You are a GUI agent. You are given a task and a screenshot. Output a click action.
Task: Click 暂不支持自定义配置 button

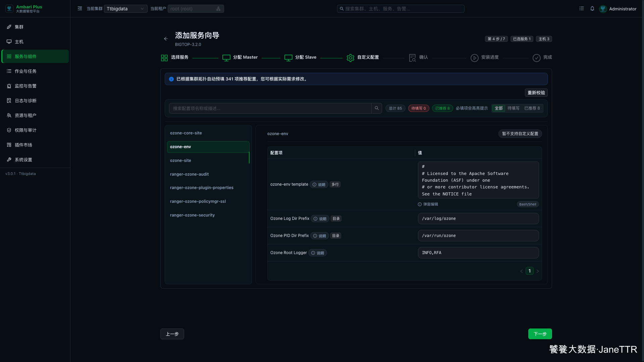pos(520,134)
